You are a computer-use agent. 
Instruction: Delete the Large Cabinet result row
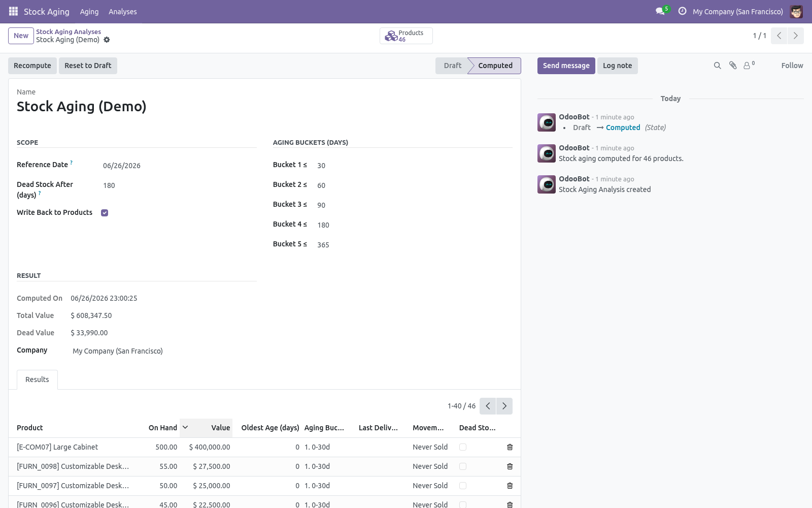pos(510,447)
